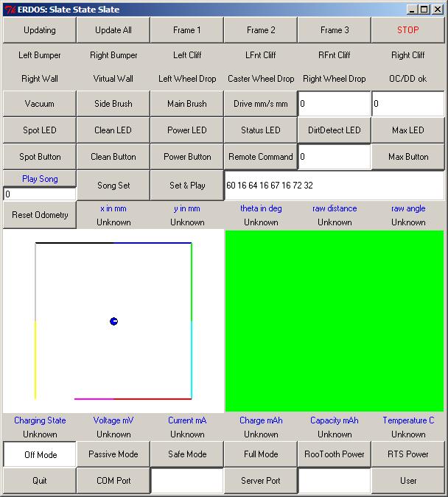Click the Play Song number field
The image size is (448, 497).
pyautogui.click(x=40, y=194)
